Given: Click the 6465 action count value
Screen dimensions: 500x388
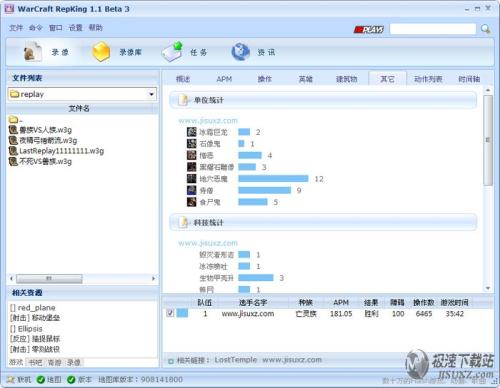Looking at the screenshot, I should 424,314.
